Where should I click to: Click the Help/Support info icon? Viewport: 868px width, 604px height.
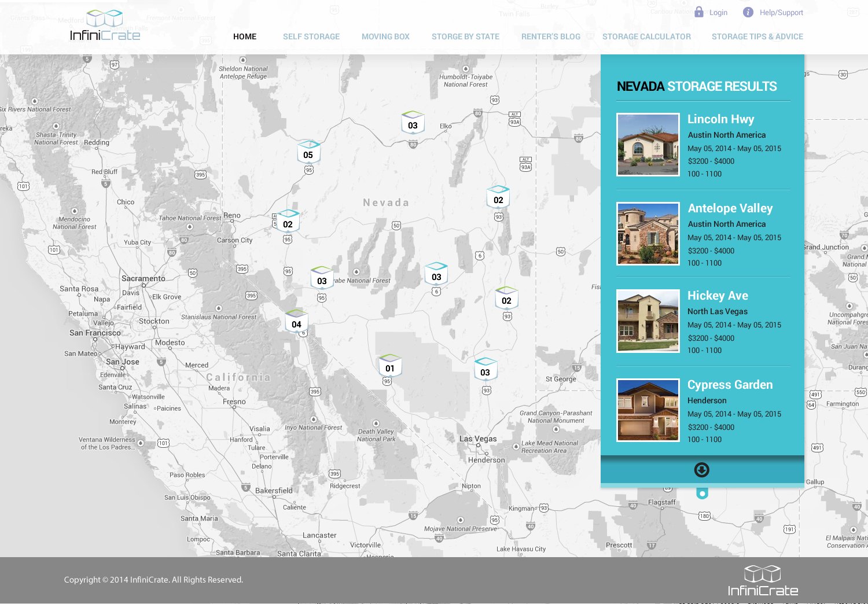748,12
